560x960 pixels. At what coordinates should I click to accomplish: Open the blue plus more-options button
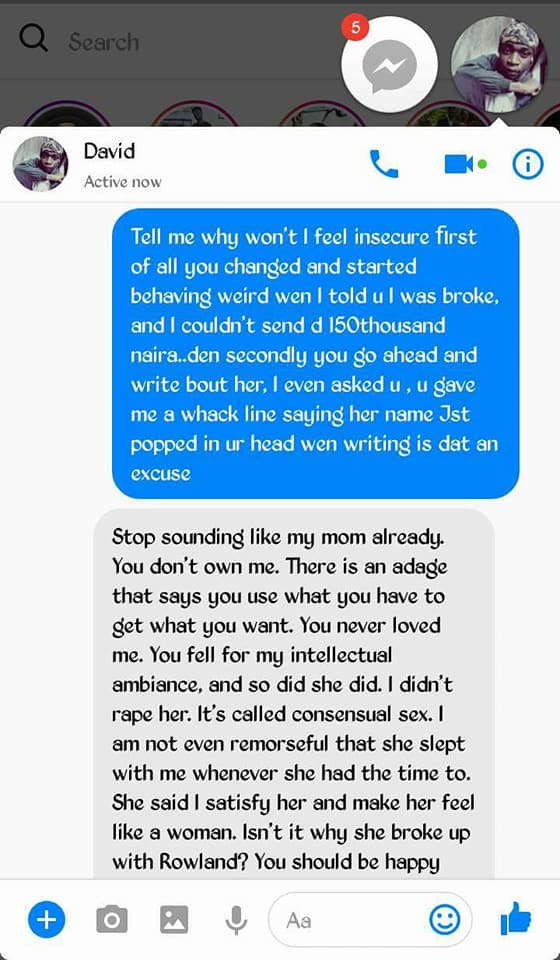point(47,918)
